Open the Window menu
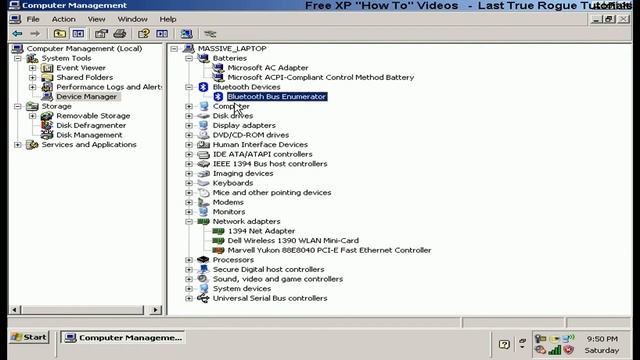 [x=133, y=19]
